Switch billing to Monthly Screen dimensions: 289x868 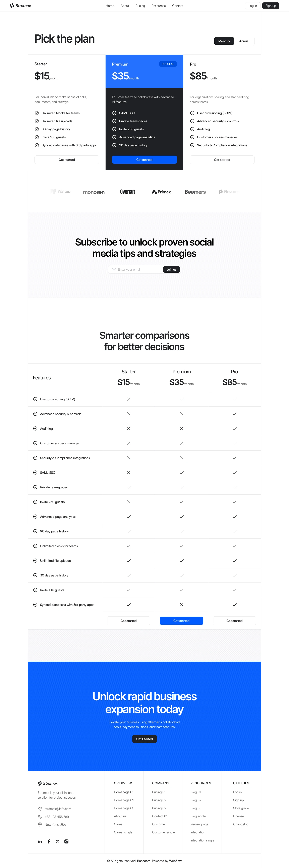(x=224, y=41)
